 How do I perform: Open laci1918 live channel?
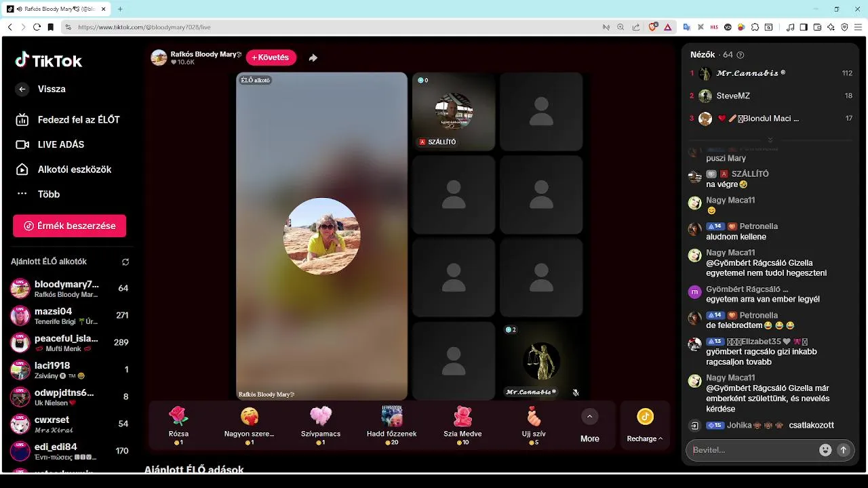click(70, 369)
